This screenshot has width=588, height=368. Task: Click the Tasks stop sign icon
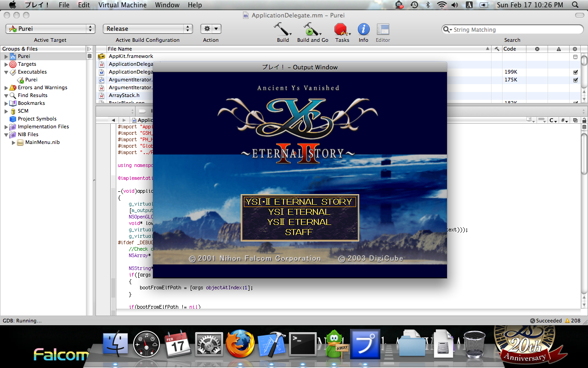pos(341,29)
